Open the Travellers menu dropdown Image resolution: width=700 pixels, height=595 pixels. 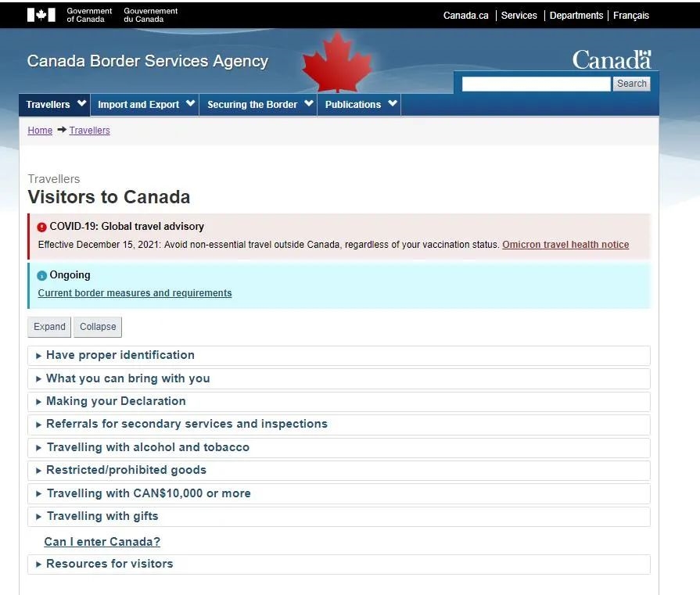coord(55,105)
